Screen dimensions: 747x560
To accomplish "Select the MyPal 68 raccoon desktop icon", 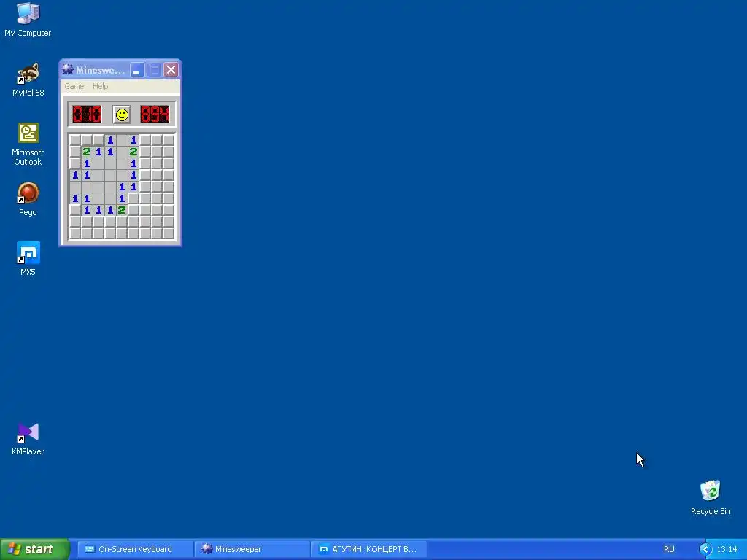I will point(28,80).
